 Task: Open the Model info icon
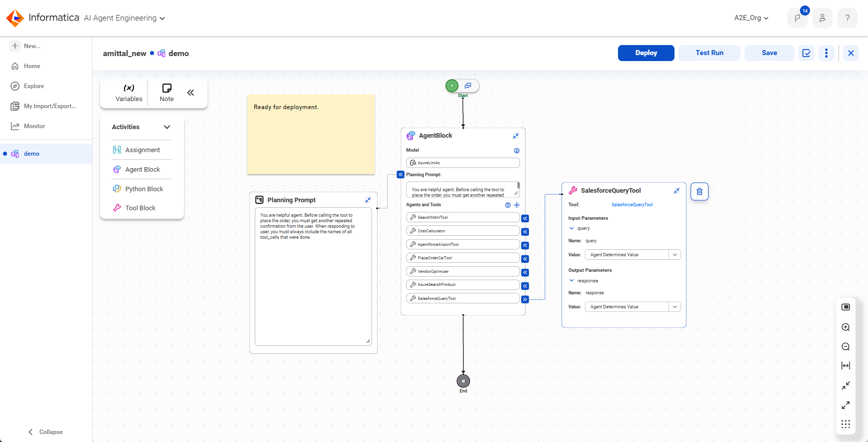point(516,151)
